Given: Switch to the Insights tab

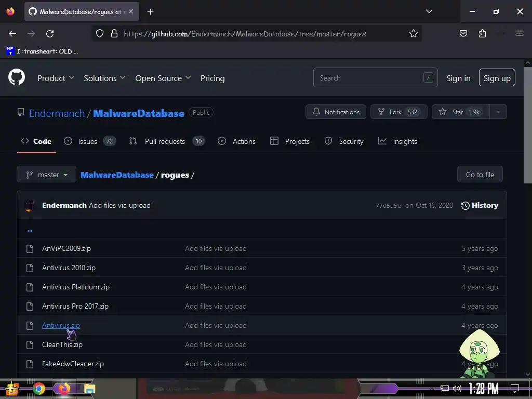Looking at the screenshot, I should point(397,141).
